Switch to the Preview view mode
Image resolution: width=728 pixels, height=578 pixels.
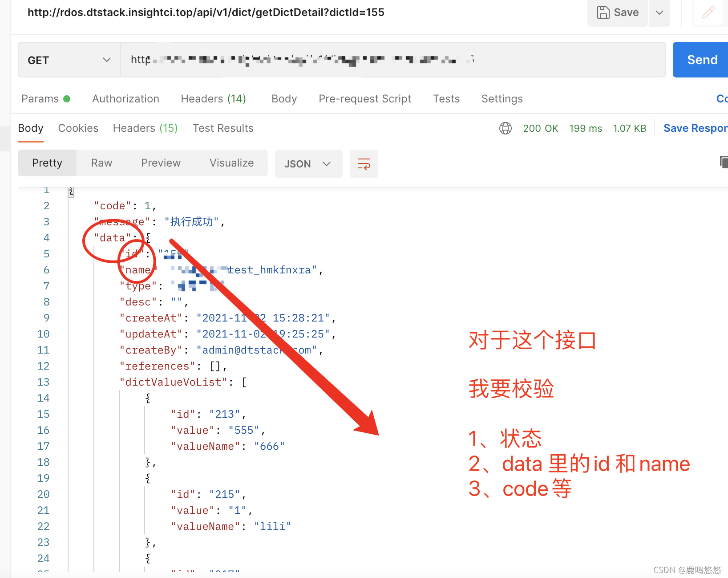coord(161,163)
